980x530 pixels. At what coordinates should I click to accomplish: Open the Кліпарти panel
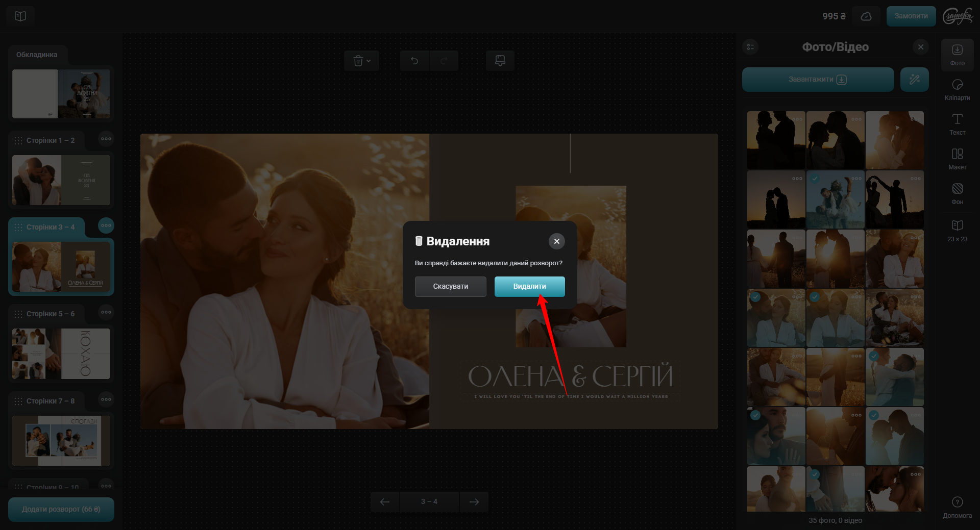tap(957, 89)
